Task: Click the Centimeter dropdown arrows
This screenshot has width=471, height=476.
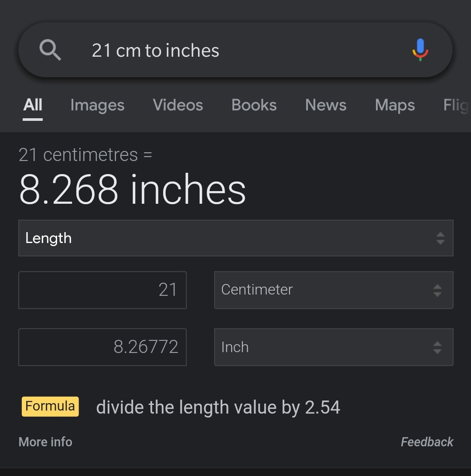Action: (437, 291)
